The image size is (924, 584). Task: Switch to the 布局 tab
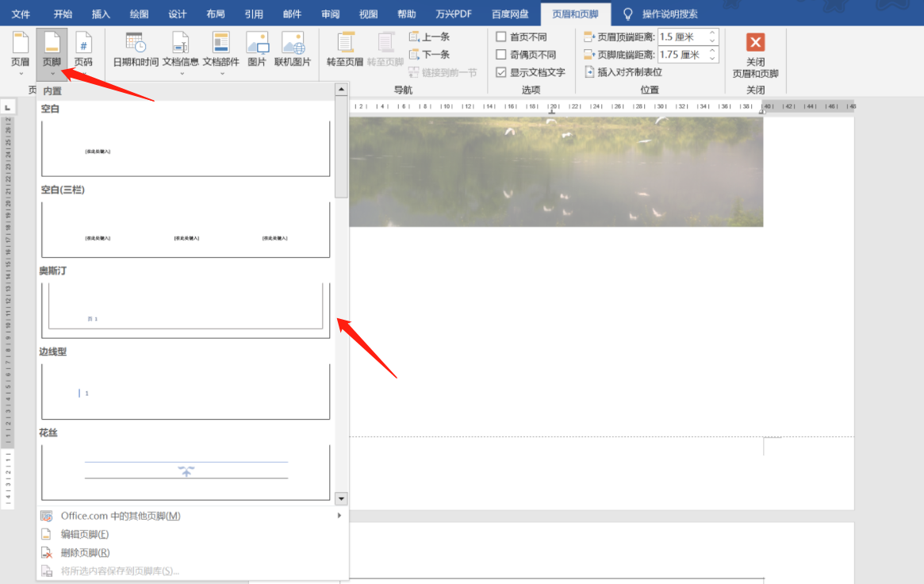[x=216, y=13]
